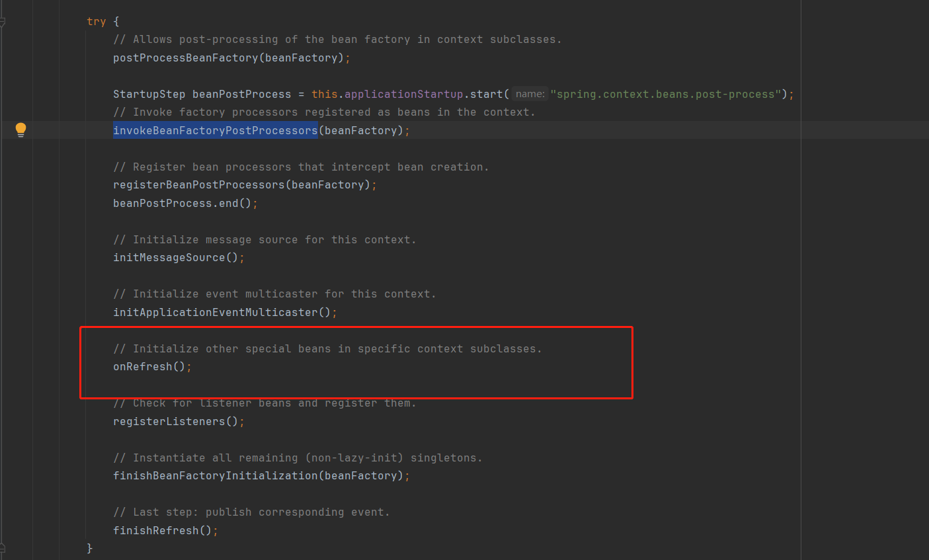Screen dimensions: 929x560
Task: Click the 'name:' parameter inlay hint
Action: (530, 95)
